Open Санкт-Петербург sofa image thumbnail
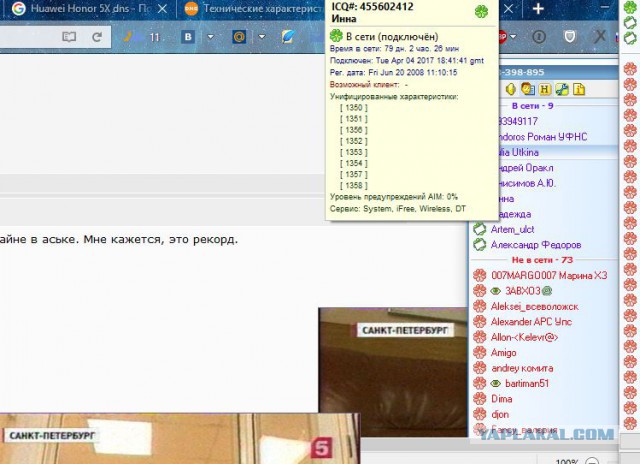Screen dimensions: 640x464 pyautogui.click(x=393, y=372)
